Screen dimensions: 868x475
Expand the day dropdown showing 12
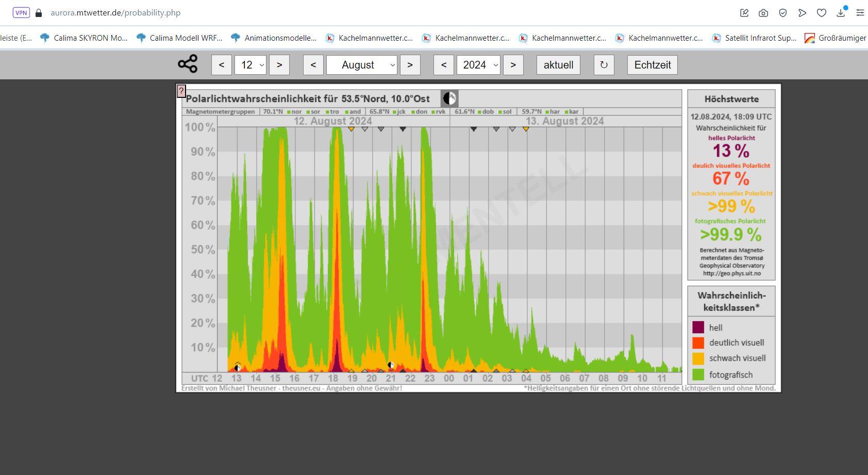pyautogui.click(x=251, y=65)
